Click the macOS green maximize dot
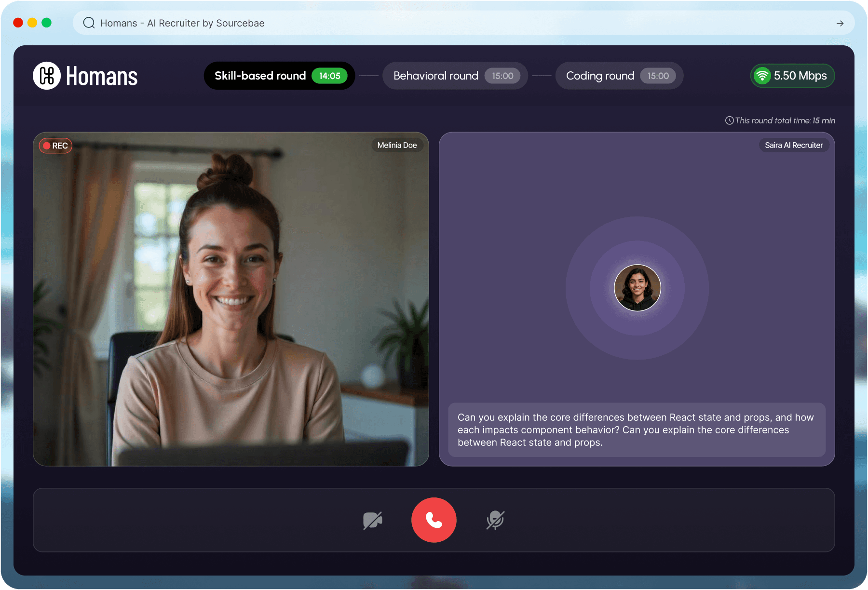This screenshot has height=590, width=868. pos(46,23)
